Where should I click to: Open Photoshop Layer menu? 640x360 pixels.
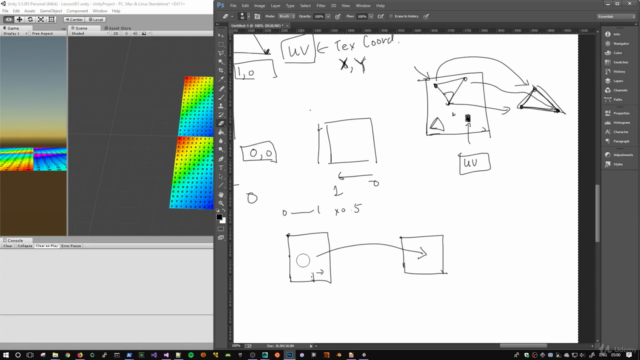coord(276,6)
